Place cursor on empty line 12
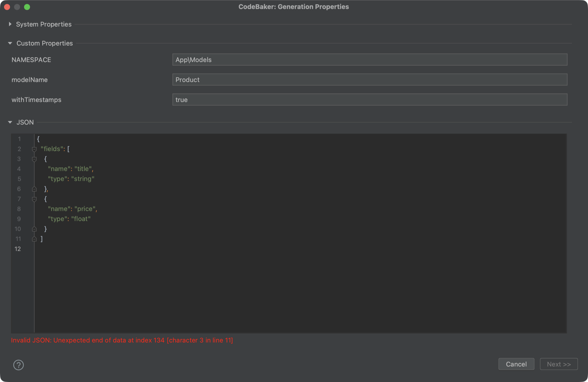 point(301,249)
